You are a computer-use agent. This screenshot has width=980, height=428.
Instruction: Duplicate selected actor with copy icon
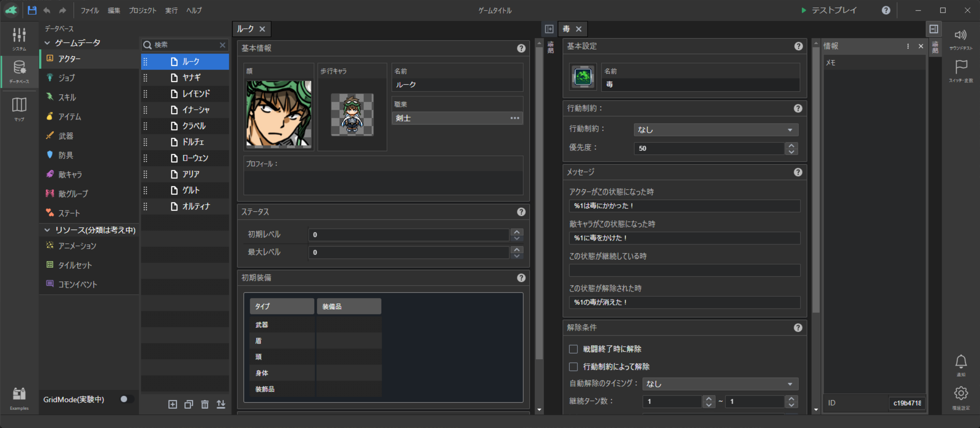pos(189,405)
